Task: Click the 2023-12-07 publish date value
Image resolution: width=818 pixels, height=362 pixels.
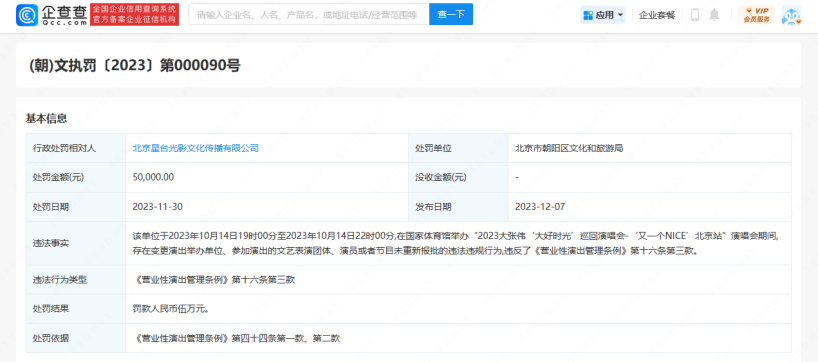Action: [x=540, y=207]
